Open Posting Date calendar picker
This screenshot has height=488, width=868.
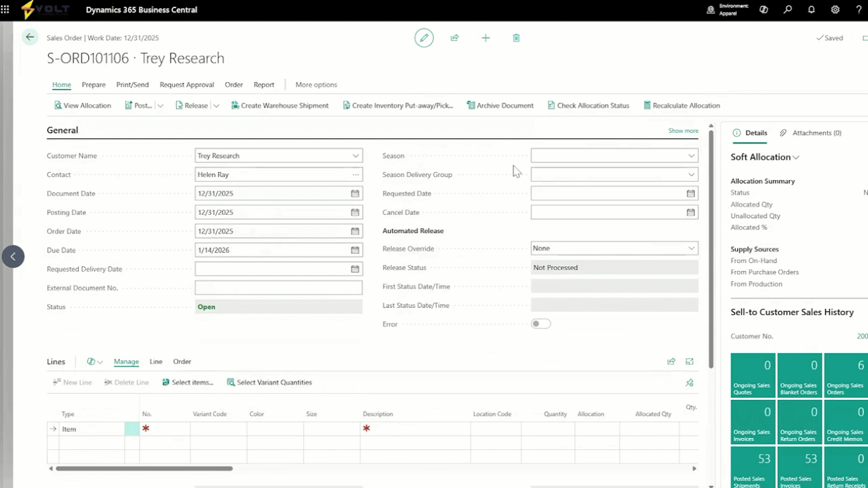pyautogui.click(x=355, y=212)
